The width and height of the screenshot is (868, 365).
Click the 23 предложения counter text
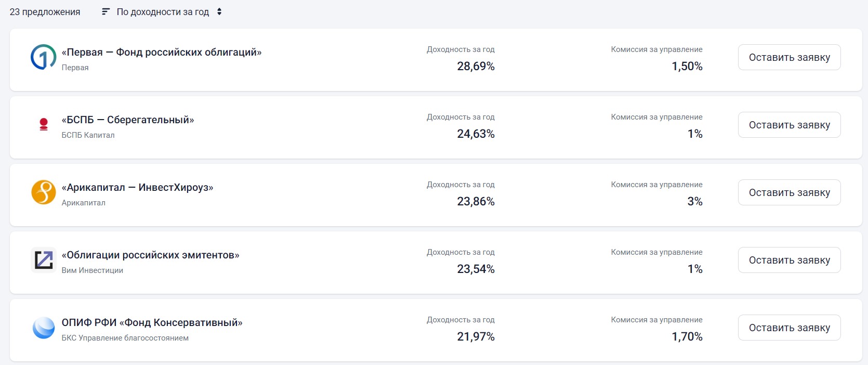pyautogui.click(x=45, y=11)
